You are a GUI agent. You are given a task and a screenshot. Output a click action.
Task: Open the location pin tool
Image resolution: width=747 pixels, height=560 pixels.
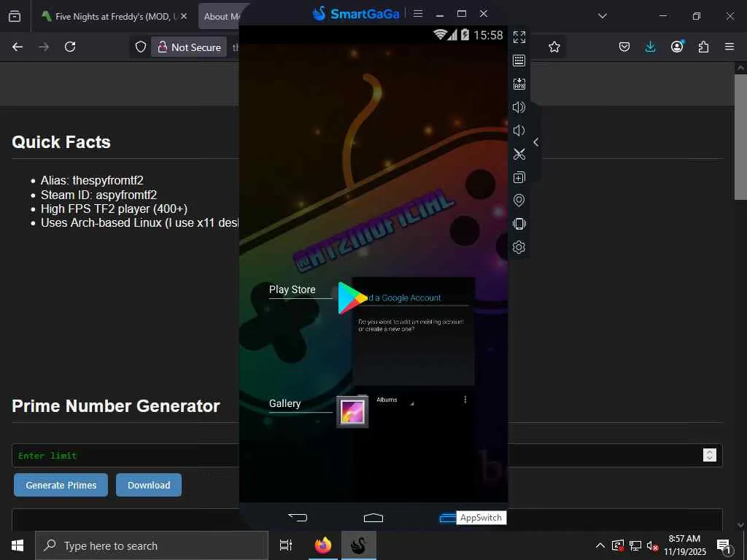519,201
